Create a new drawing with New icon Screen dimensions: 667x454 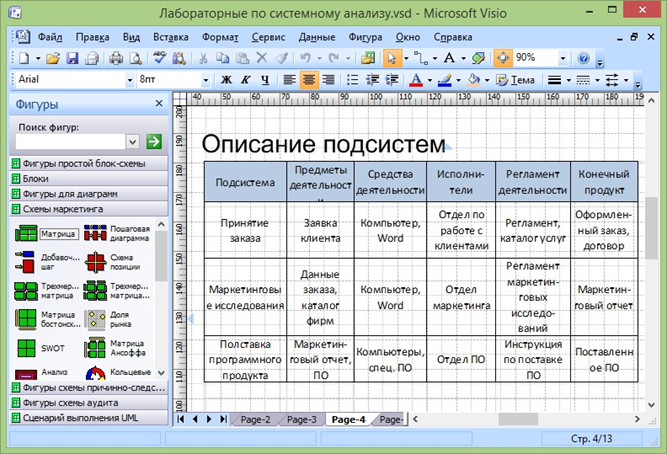click(24, 58)
